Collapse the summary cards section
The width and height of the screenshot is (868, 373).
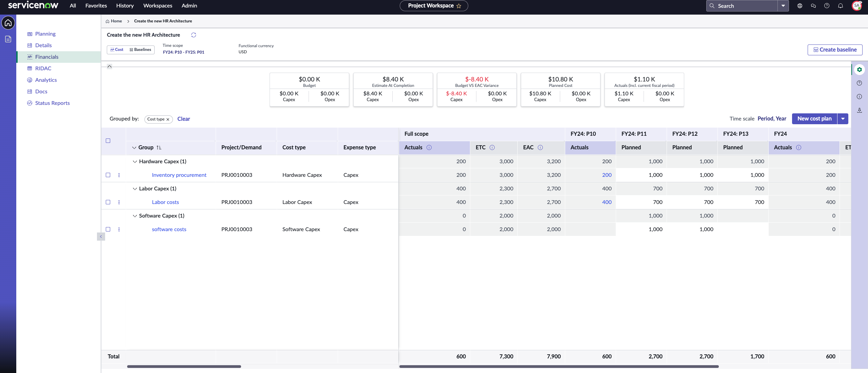point(110,67)
